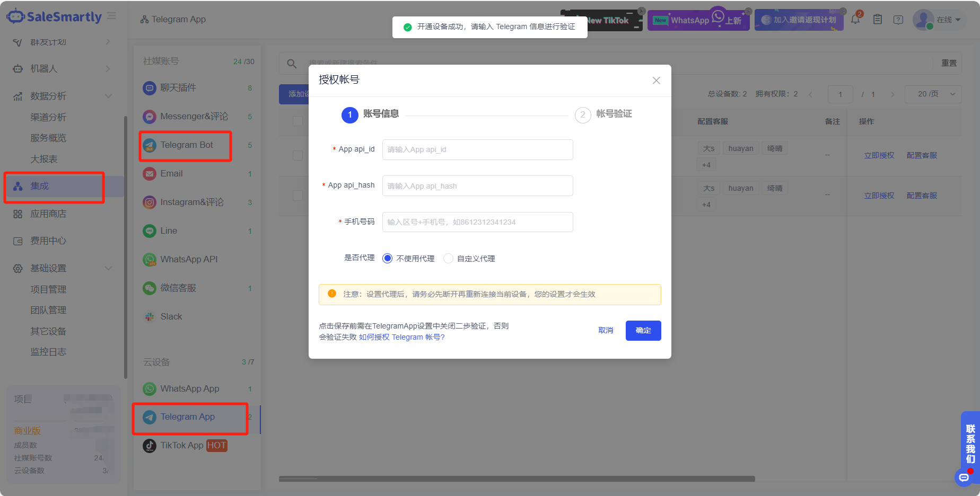This screenshot has height=496, width=980.
Task: Open the 20/页 page size dropdown
Action: point(933,94)
